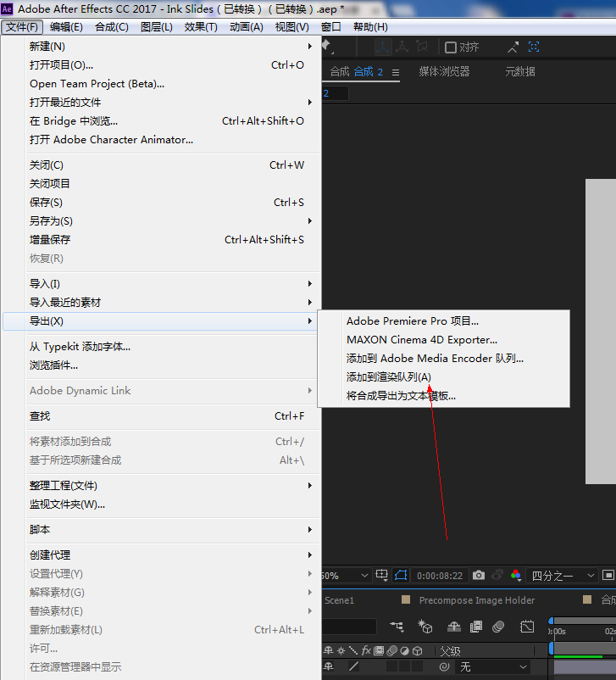The image size is (616, 680).
Task: Open the 合成 2 panel menu icon
Action: pos(396,72)
